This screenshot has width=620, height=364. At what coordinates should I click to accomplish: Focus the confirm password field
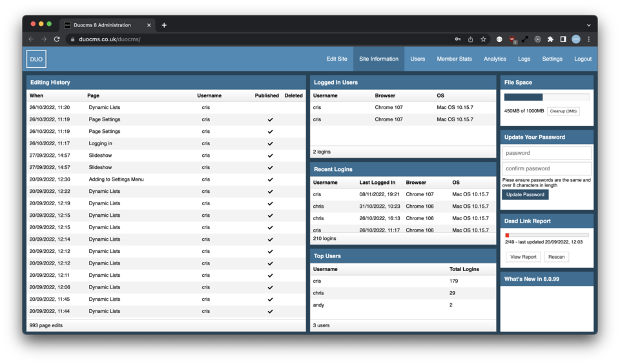coord(546,168)
